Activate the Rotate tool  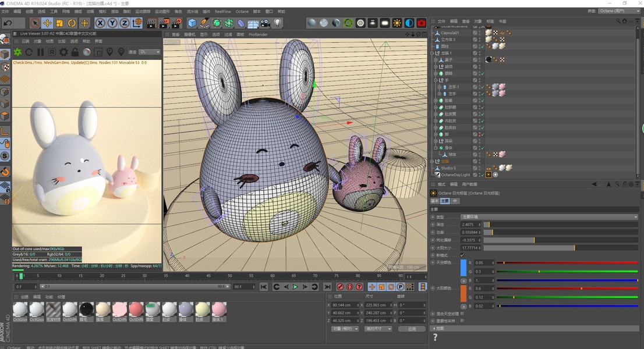pos(72,23)
